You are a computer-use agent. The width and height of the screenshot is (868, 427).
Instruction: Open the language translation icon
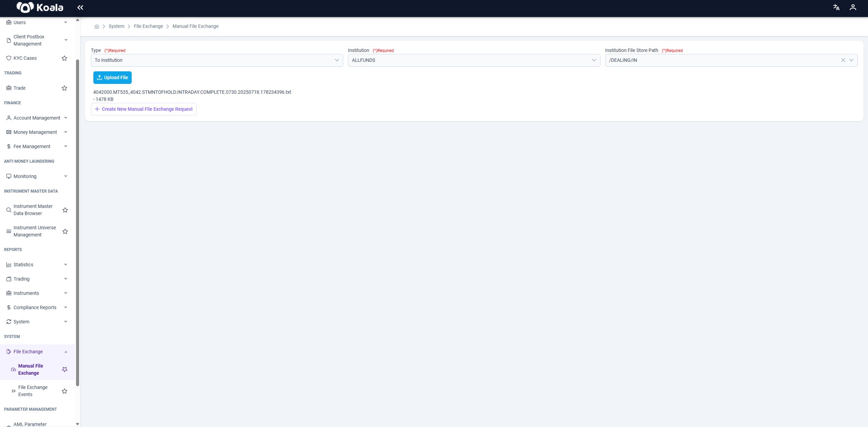(x=836, y=7)
